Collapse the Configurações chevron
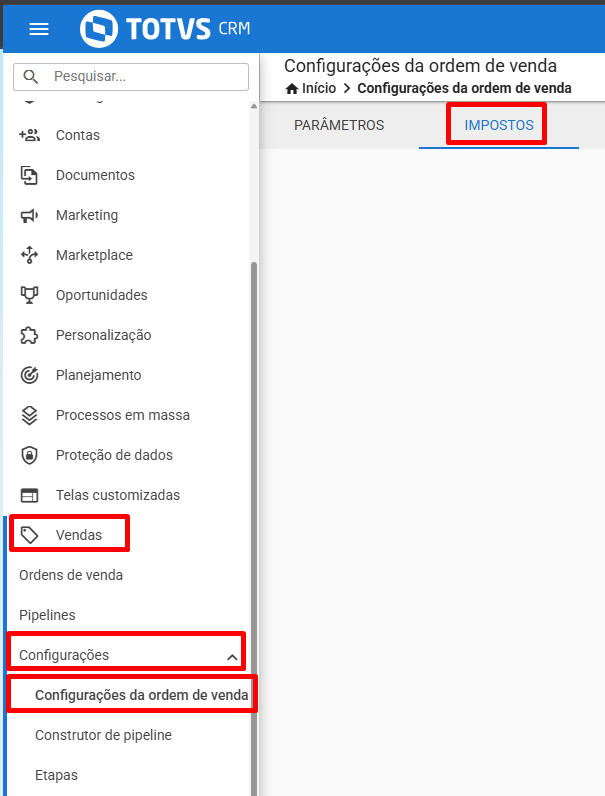The height and width of the screenshot is (796, 605). click(x=232, y=657)
